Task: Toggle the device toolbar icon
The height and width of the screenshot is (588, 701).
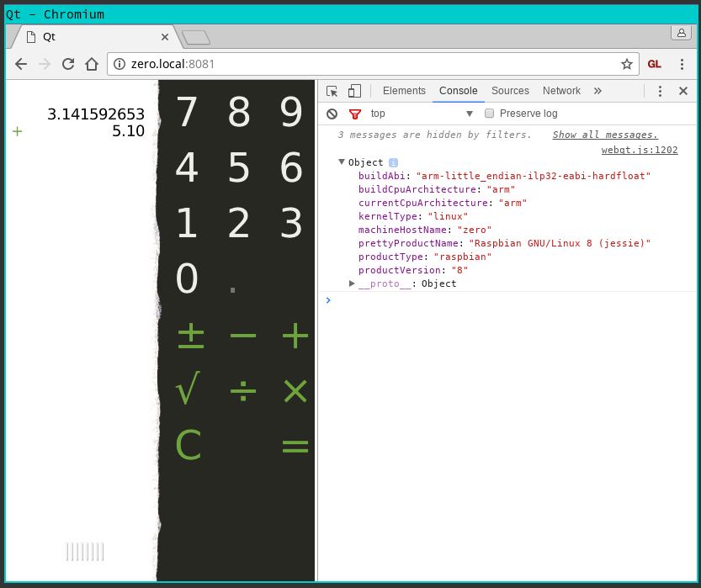Action: click(x=354, y=91)
